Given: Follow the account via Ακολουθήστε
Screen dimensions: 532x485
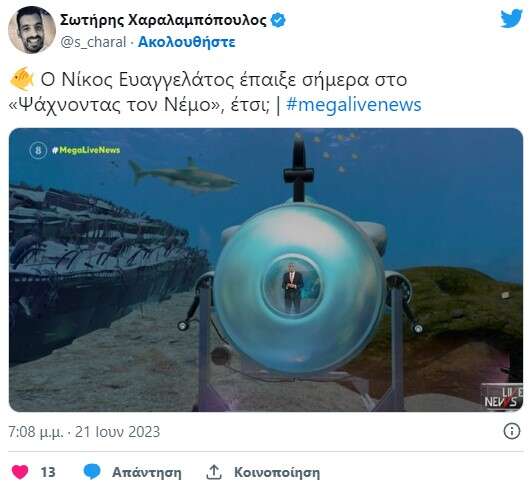Looking at the screenshot, I should pyautogui.click(x=187, y=42).
